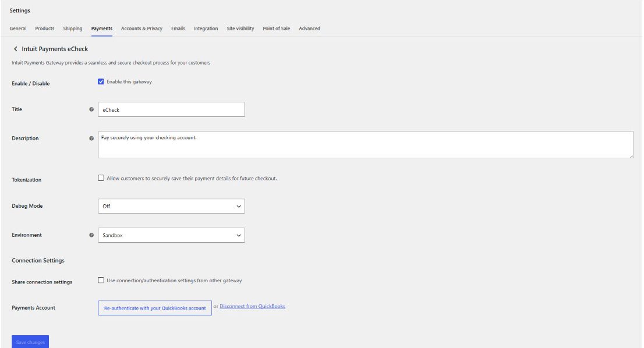644x348 pixels.
Task: Open the Debug Mode dropdown set to Off
Action: pos(171,206)
